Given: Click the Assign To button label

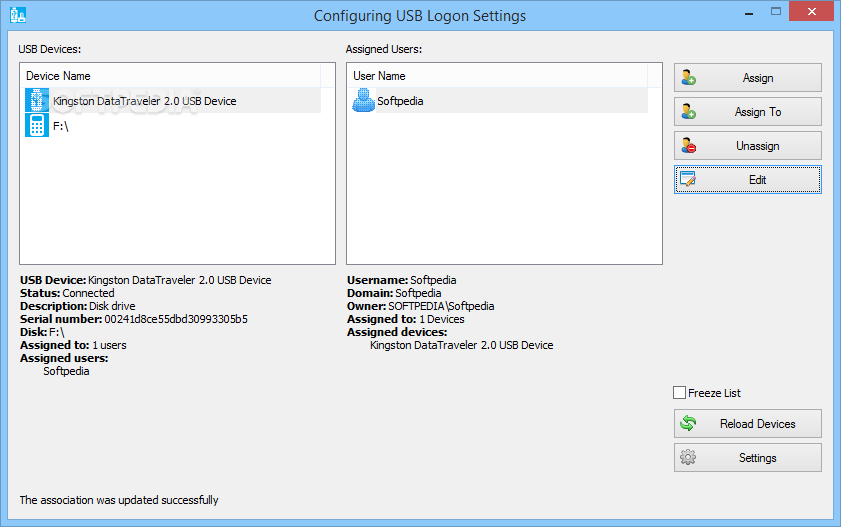Looking at the screenshot, I should click(x=758, y=112).
